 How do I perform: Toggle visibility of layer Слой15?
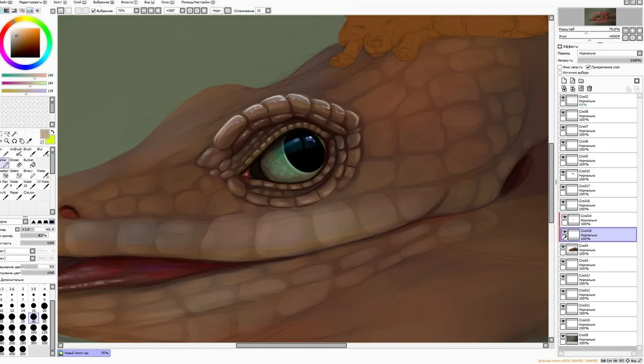point(563,172)
